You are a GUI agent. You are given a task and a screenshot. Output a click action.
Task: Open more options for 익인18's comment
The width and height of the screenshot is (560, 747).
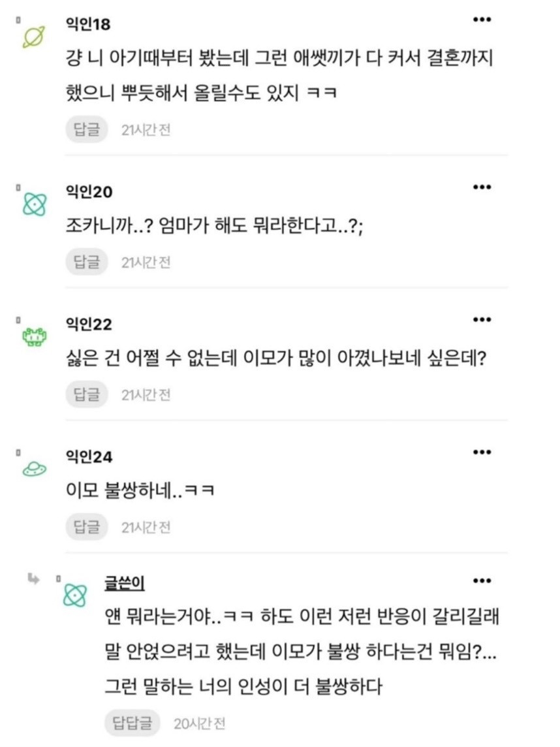pos(481,20)
